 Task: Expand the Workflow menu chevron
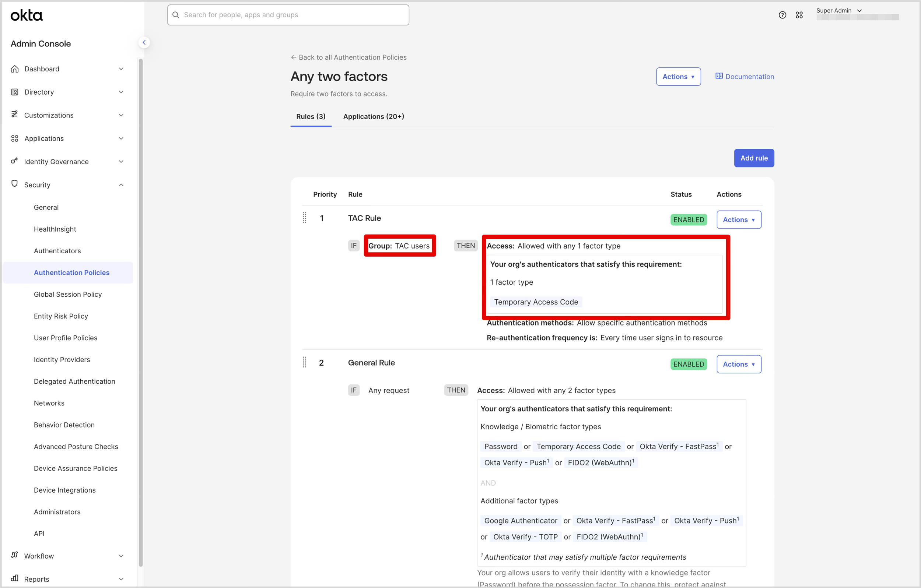click(121, 556)
